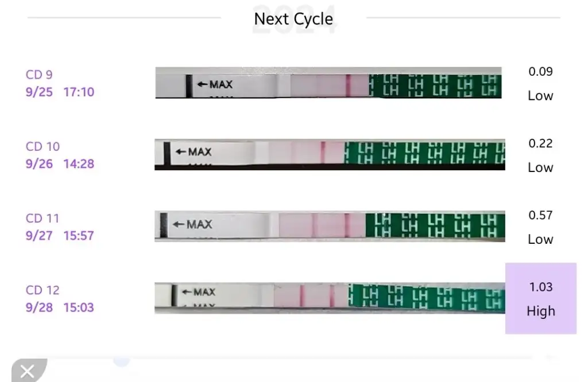
Task: Click the 9/27 15:57 timestamp
Action: coord(60,236)
